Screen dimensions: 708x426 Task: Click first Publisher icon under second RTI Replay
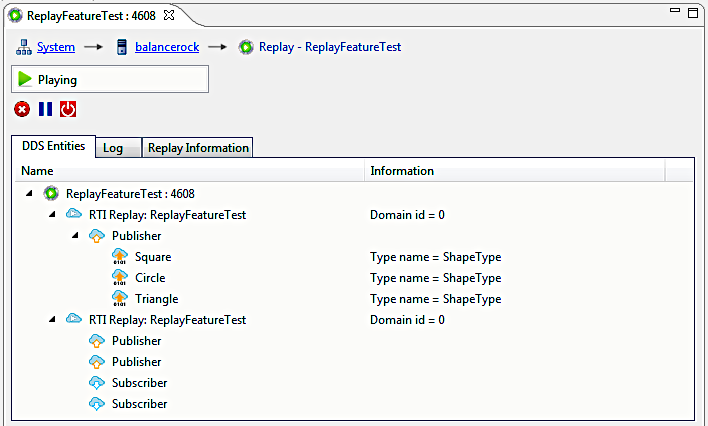(97, 341)
